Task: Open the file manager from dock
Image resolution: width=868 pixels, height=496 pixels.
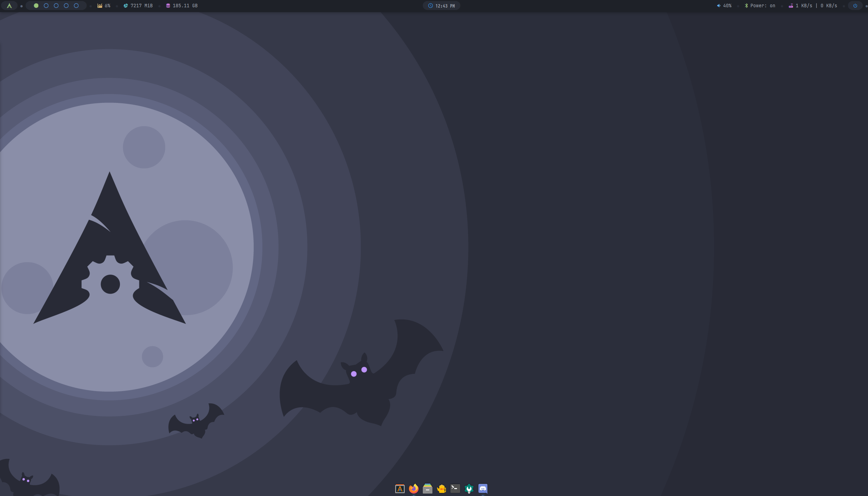Action: click(428, 489)
